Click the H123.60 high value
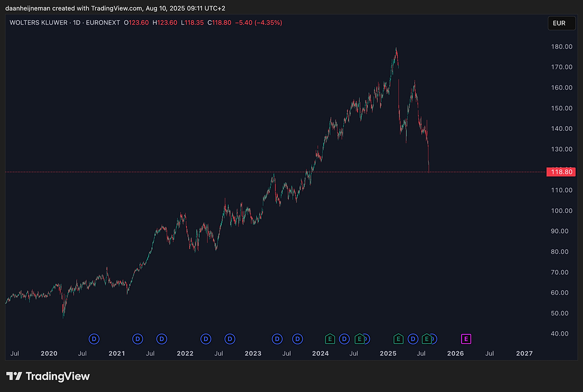583x392 pixels. [165, 23]
